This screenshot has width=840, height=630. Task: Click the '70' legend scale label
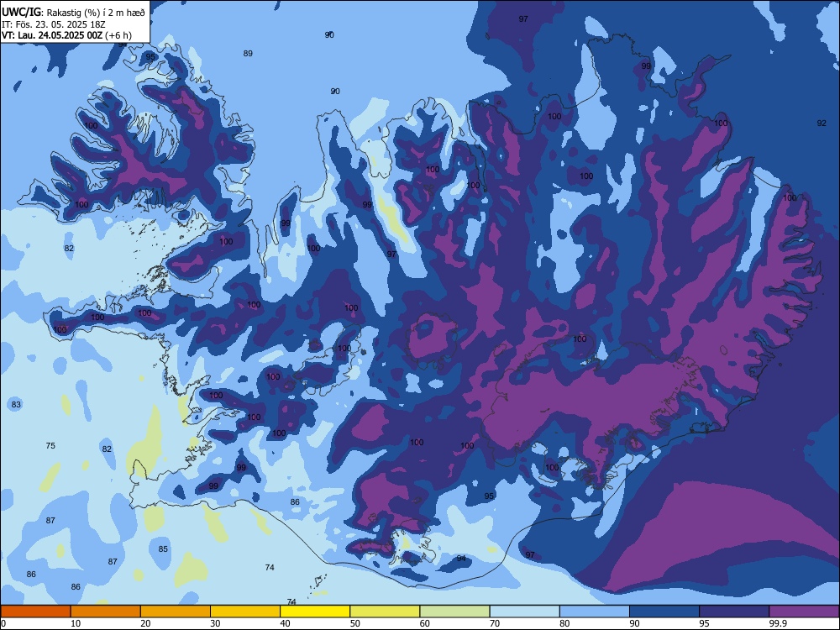click(495, 623)
